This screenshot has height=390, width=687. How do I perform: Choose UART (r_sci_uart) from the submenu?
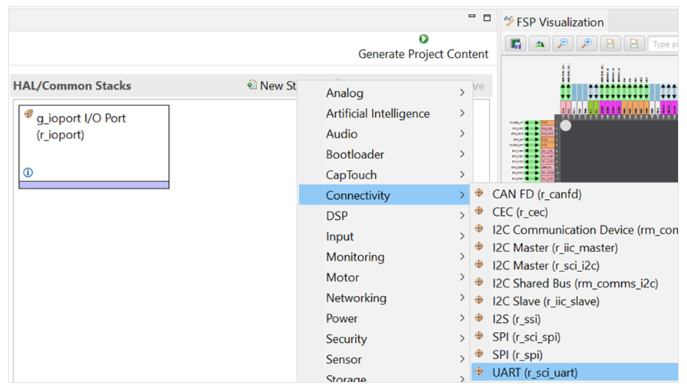pos(574,372)
